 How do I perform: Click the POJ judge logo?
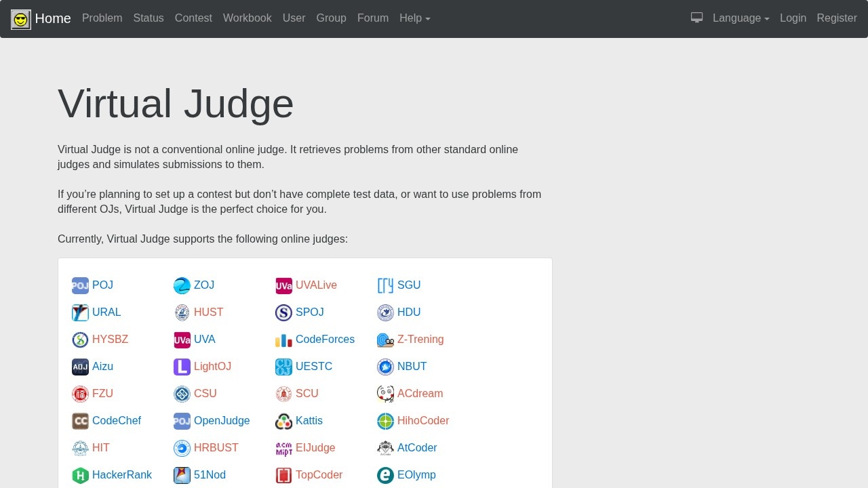80,285
